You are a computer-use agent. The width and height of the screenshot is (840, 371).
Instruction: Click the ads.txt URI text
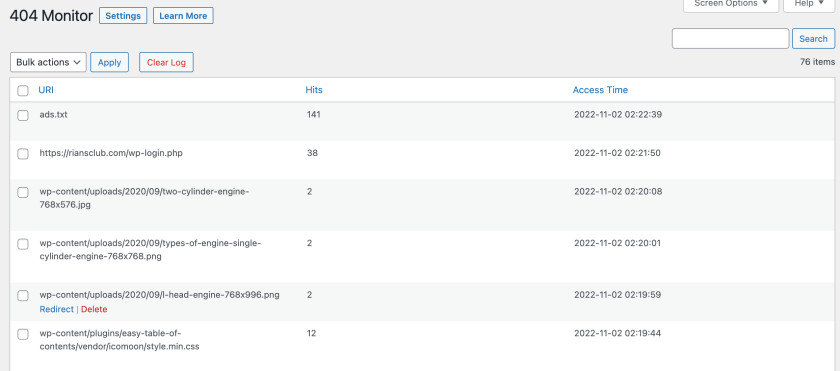(x=54, y=114)
